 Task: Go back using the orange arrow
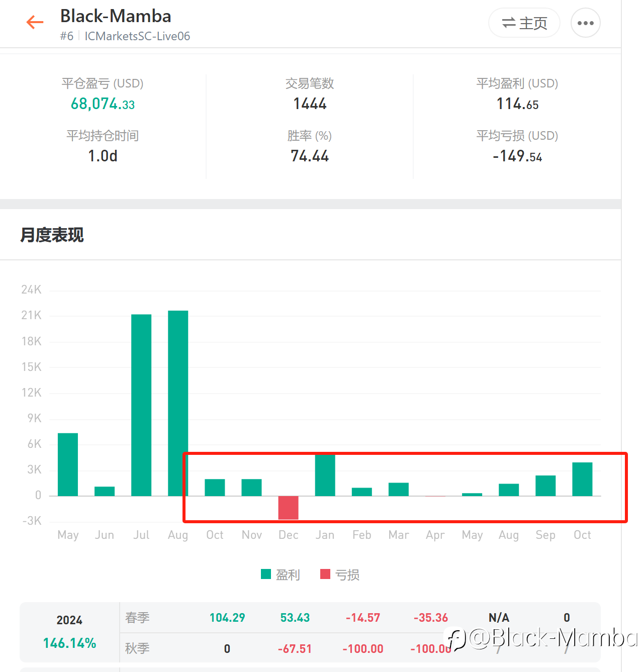[x=35, y=22]
